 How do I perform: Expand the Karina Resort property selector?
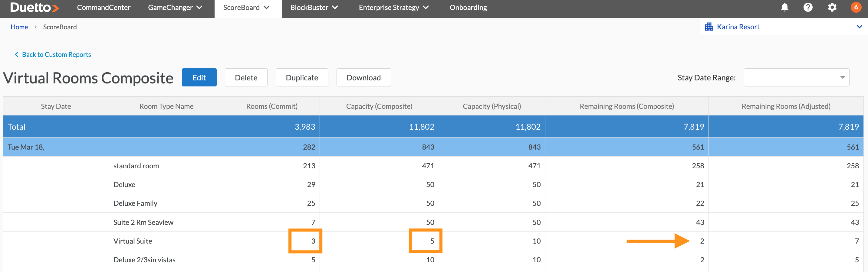(859, 27)
